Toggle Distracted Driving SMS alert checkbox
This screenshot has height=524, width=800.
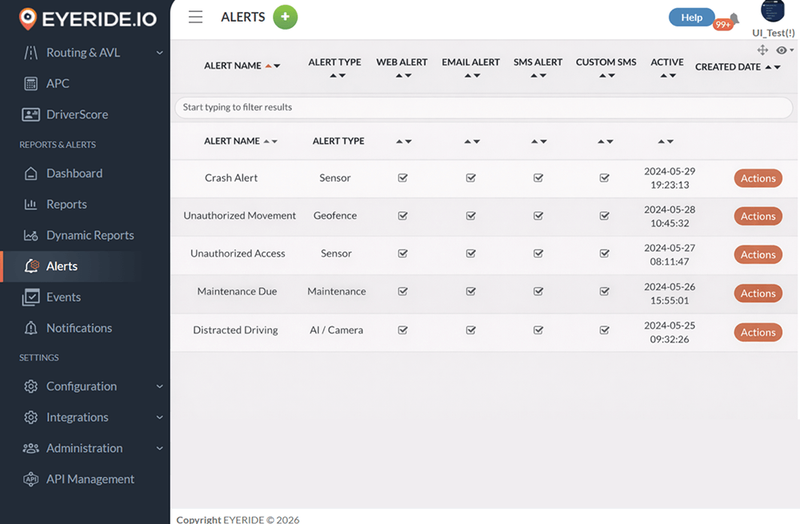(x=538, y=330)
